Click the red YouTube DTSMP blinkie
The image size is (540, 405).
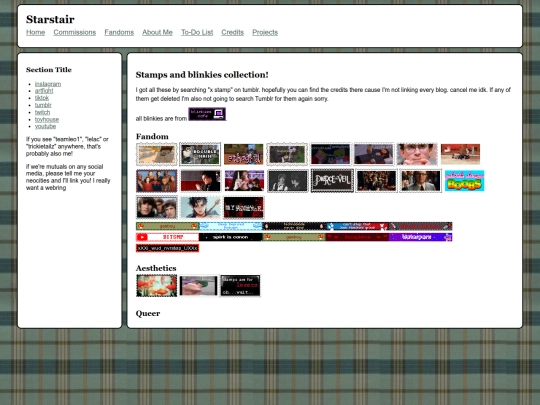point(167,237)
